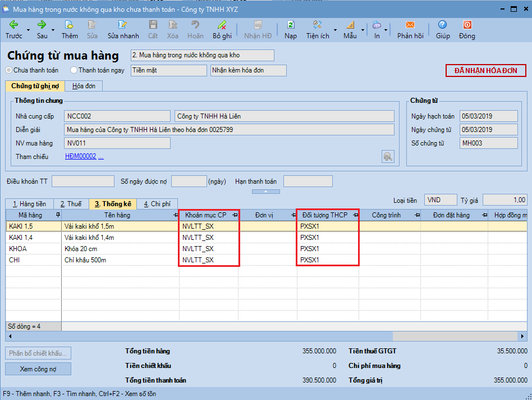Screen dimensions: 532x400
Task: Click the Nạp reload icon
Action: 291,25
